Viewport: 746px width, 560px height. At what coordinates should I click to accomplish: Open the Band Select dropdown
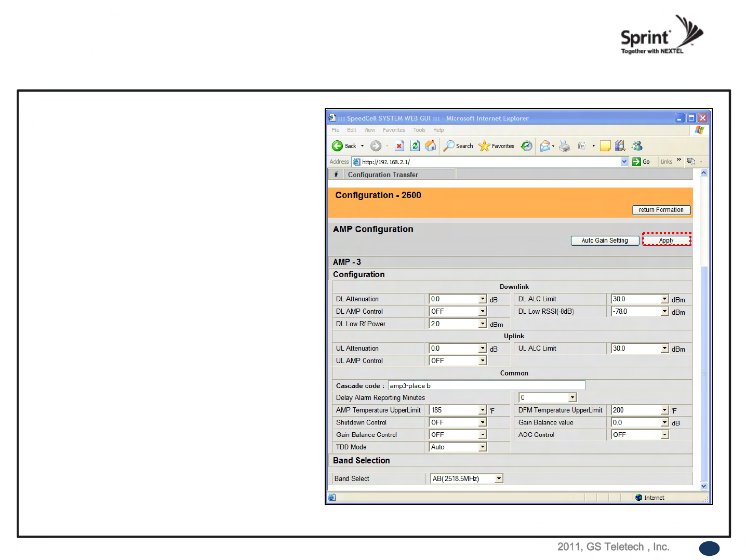(x=499, y=479)
